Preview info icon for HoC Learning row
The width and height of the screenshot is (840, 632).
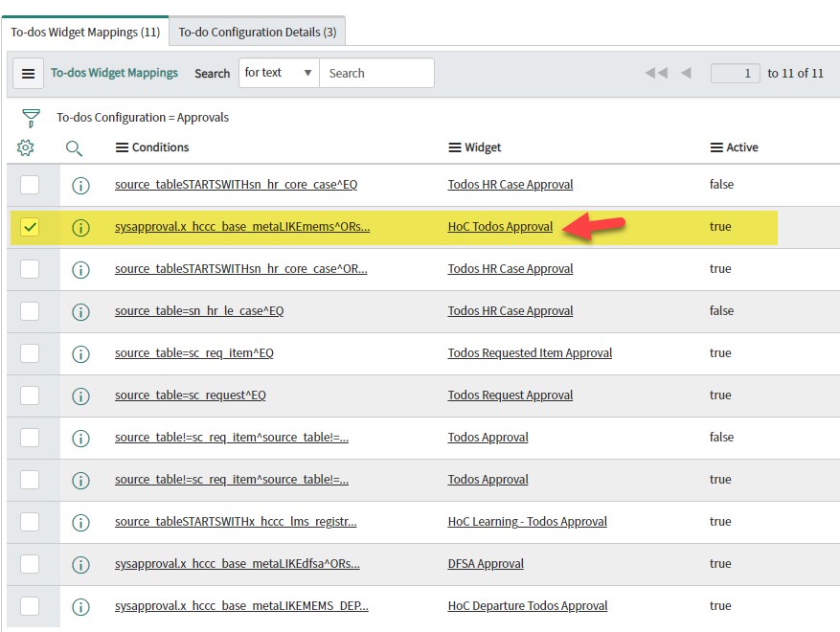[80, 523]
